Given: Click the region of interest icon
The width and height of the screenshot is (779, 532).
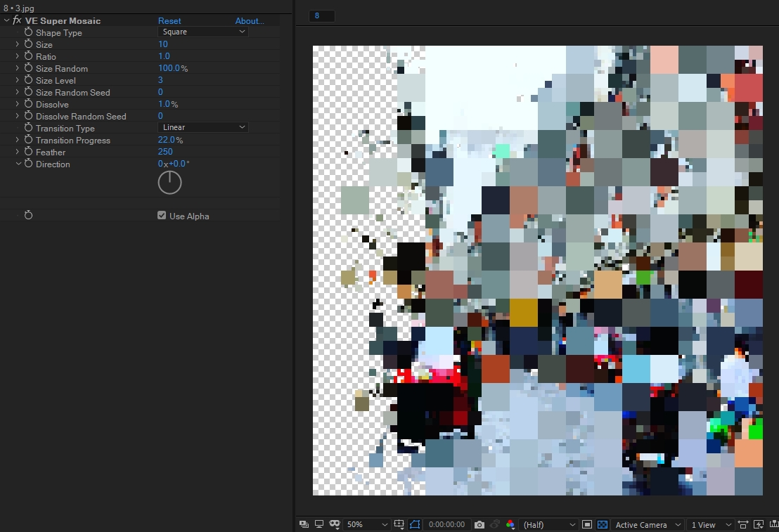Looking at the screenshot, I should tap(587, 524).
